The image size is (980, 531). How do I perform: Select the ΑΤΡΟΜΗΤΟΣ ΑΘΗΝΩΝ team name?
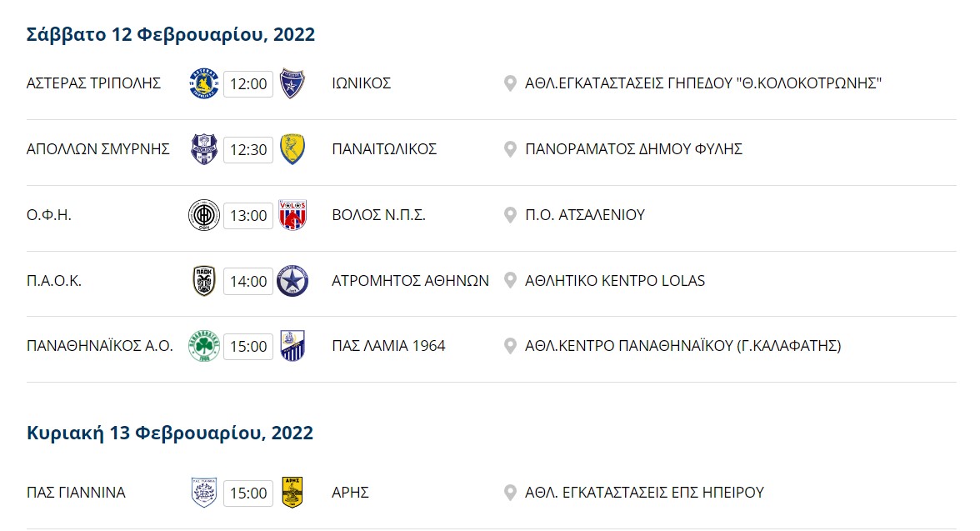click(x=410, y=281)
